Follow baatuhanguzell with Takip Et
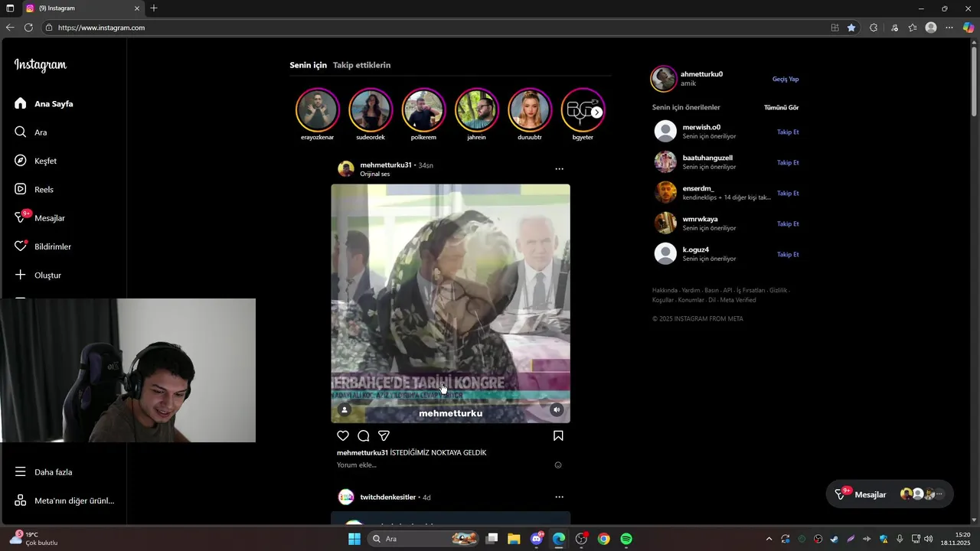This screenshot has height=551, width=980. [x=788, y=162]
